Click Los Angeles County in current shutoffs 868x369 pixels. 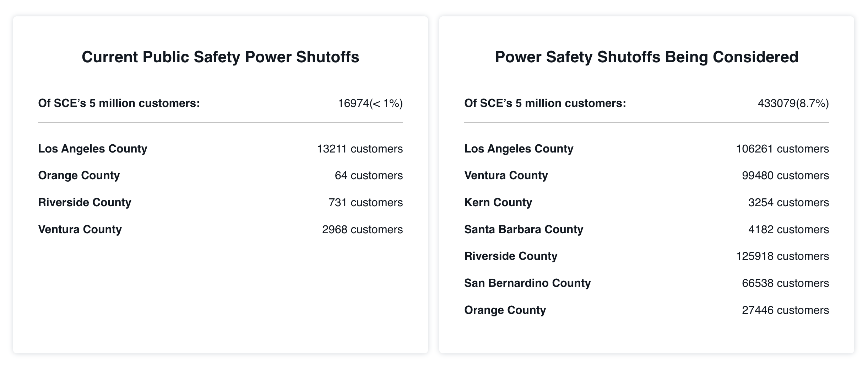pos(93,149)
